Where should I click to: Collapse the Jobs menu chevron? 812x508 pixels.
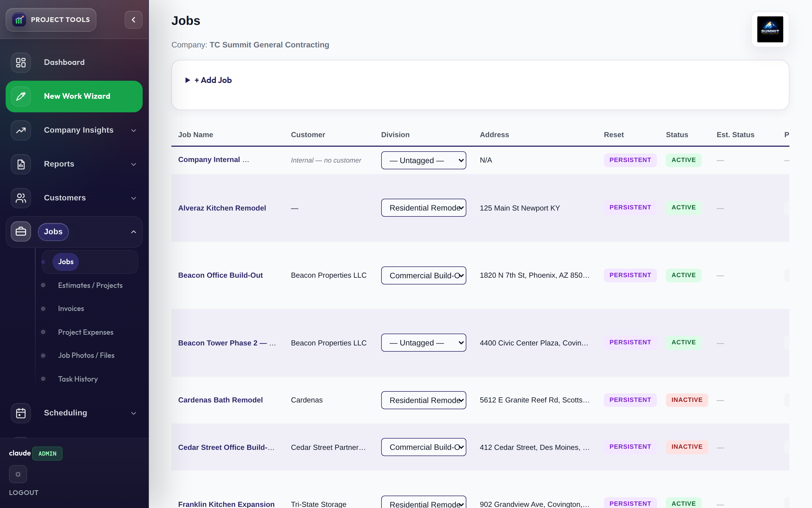pyautogui.click(x=134, y=232)
